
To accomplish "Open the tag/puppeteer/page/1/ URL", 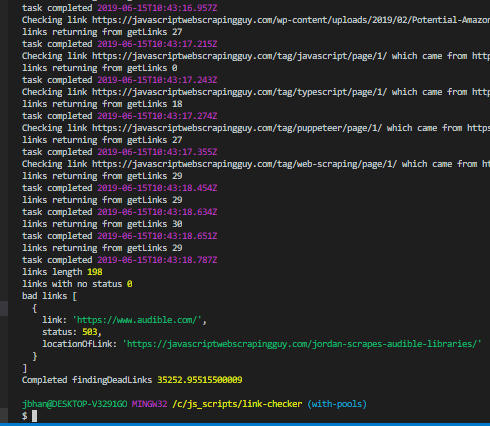I will pos(237,128).
